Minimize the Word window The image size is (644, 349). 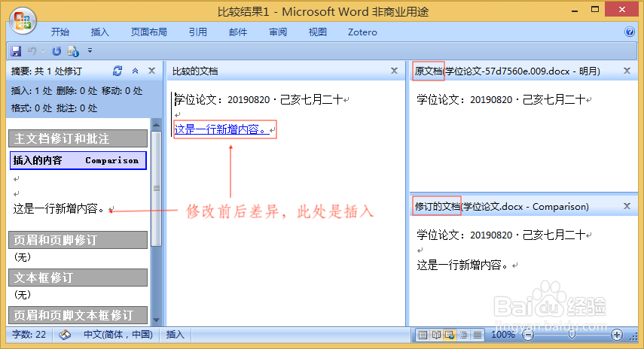575,10
